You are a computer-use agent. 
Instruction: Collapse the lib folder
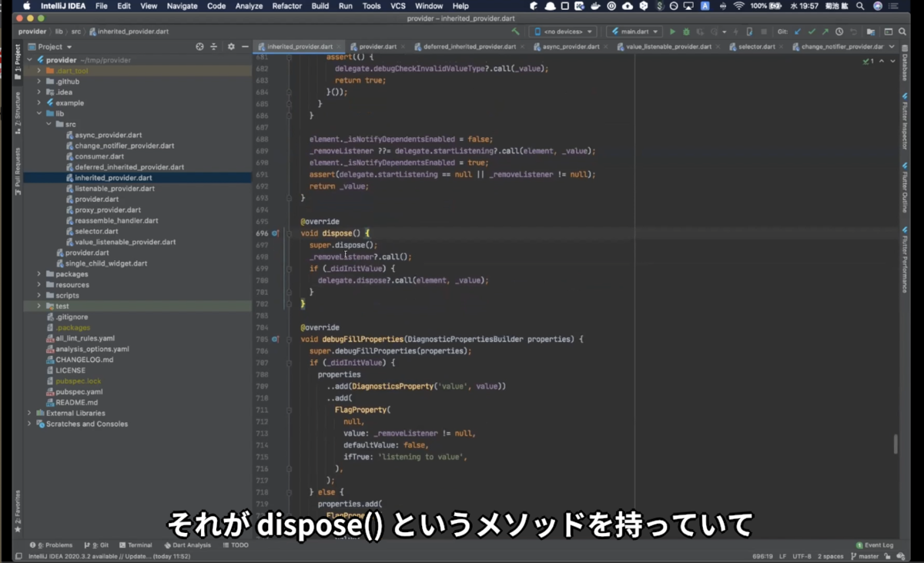(38, 113)
